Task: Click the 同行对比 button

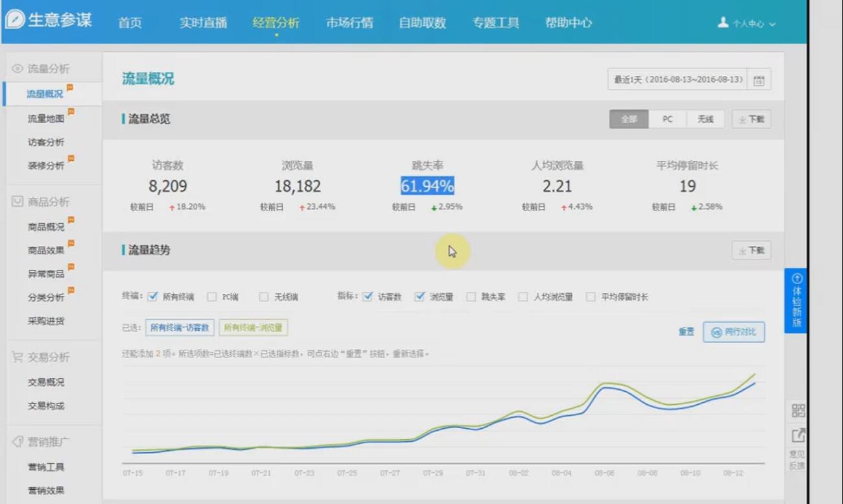Action: (734, 332)
